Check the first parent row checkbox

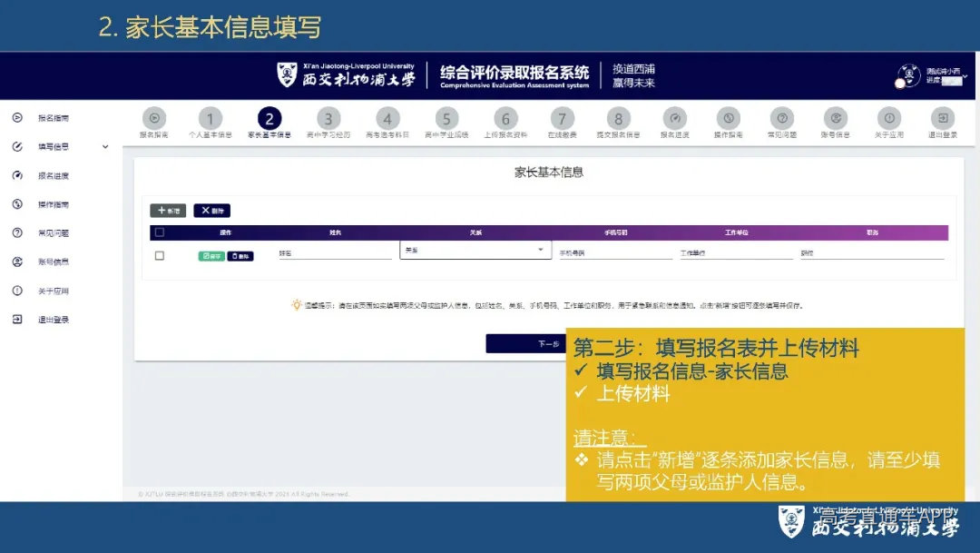[x=160, y=254]
